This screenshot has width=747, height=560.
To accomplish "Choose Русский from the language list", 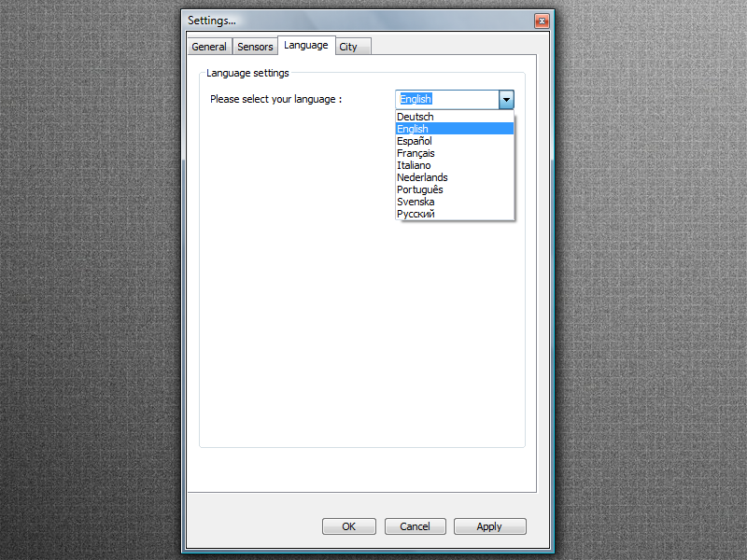I will pyautogui.click(x=416, y=214).
